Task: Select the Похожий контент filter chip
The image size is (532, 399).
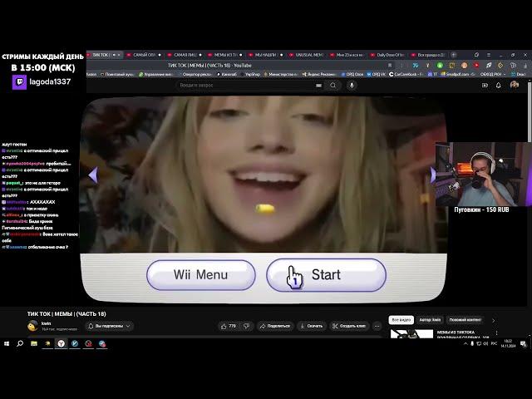Action: point(465,320)
